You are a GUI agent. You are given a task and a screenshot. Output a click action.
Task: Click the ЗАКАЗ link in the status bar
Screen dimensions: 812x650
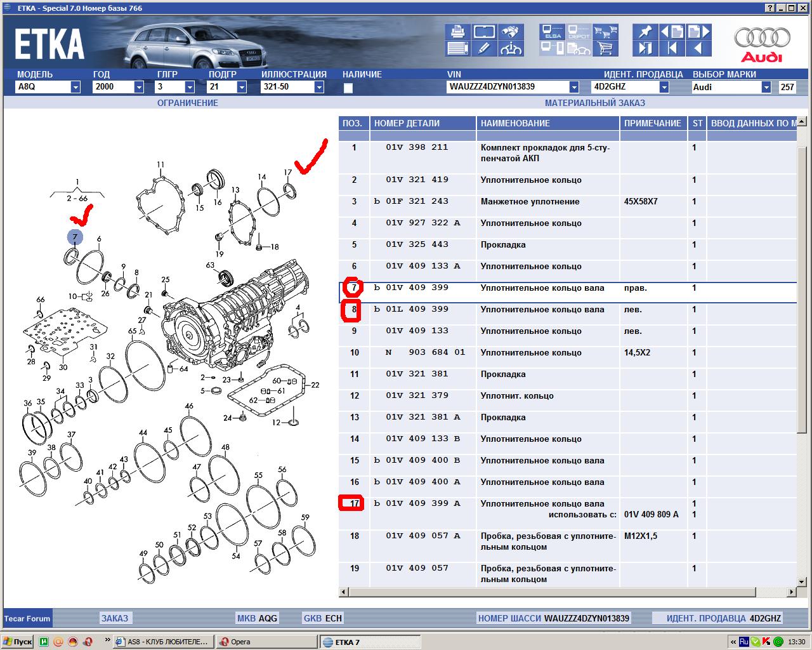point(115,618)
